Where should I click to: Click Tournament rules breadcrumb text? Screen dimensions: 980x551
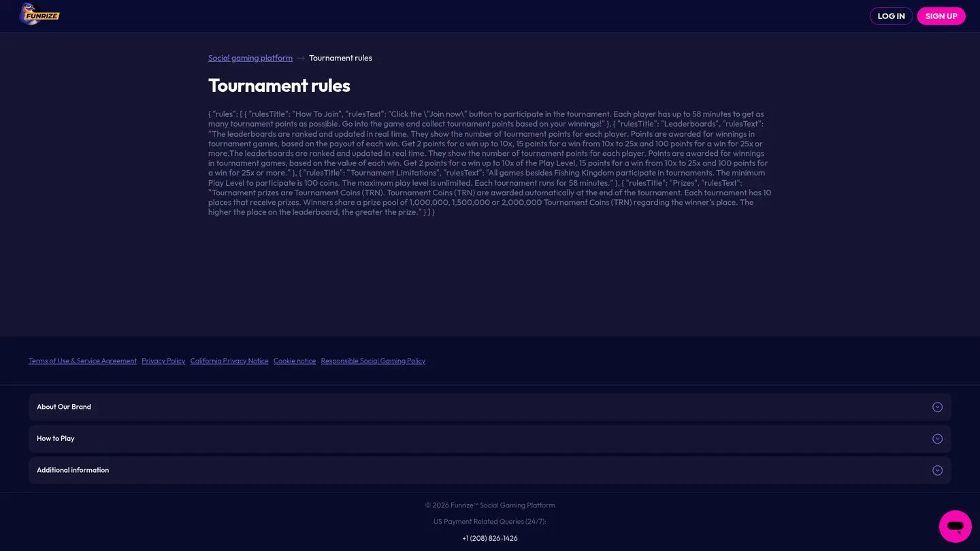[340, 58]
